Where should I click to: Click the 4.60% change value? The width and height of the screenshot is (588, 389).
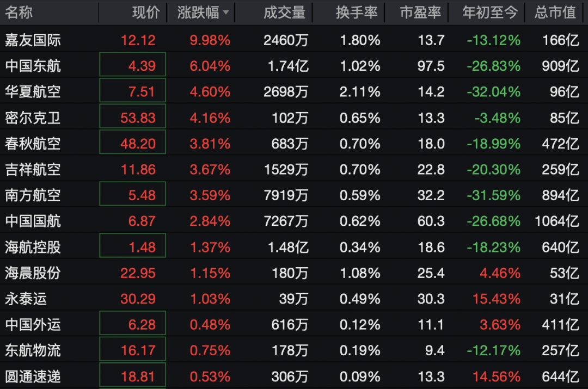[x=210, y=92]
